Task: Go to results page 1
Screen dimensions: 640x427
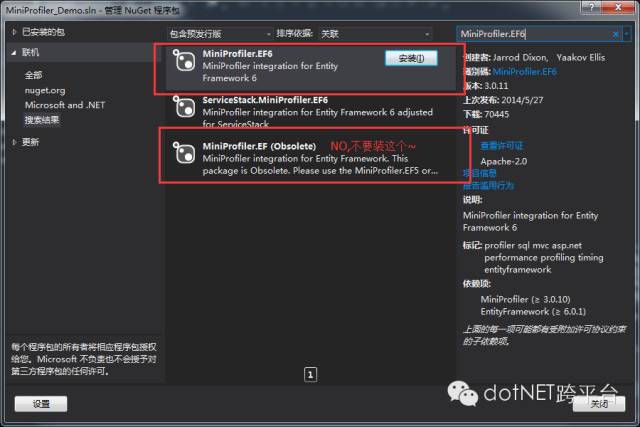Action: pyautogui.click(x=310, y=374)
